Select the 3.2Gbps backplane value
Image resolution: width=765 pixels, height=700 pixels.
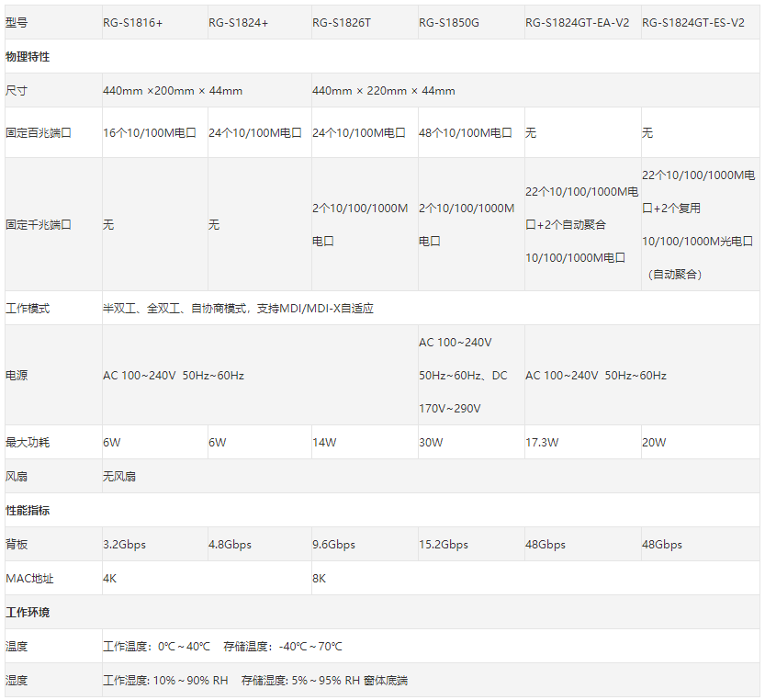click(x=124, y=545)
